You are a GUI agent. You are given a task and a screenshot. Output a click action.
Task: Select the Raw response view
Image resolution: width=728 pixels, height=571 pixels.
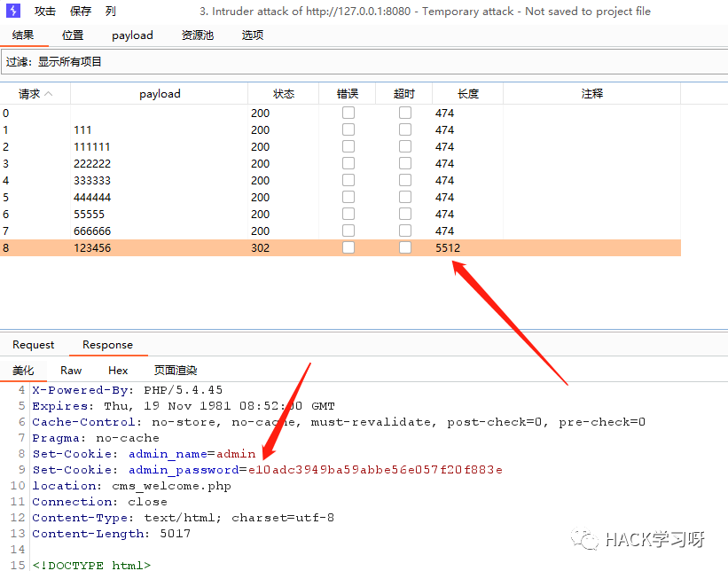click(x=71, y=371)
